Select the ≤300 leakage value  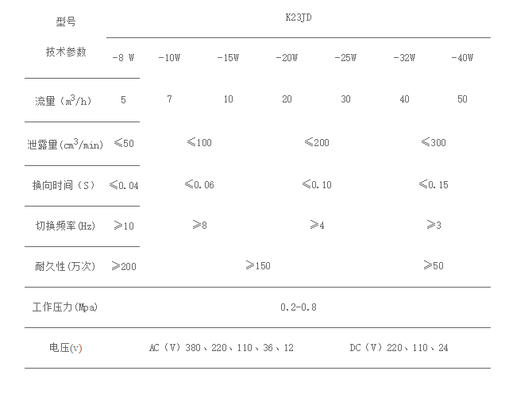tap(433, 143)
